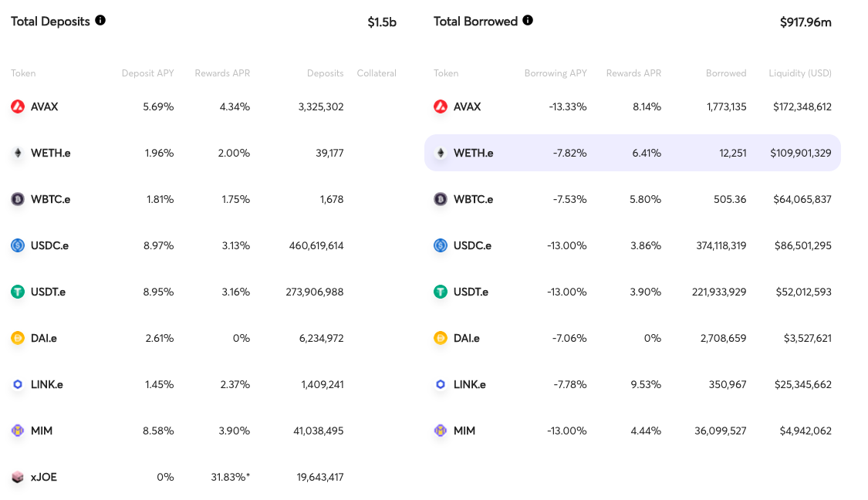Open the WETH.e deposit market row

204,153
